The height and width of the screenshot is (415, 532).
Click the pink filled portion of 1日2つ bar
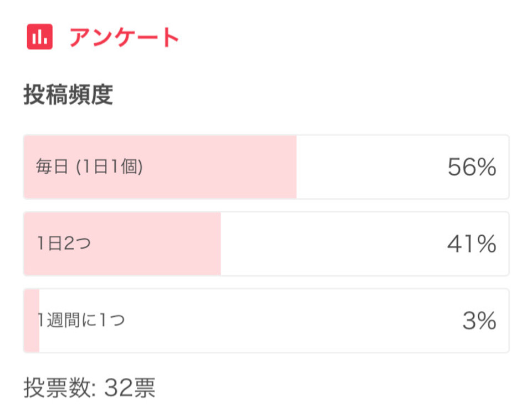[x=122, y=244]
